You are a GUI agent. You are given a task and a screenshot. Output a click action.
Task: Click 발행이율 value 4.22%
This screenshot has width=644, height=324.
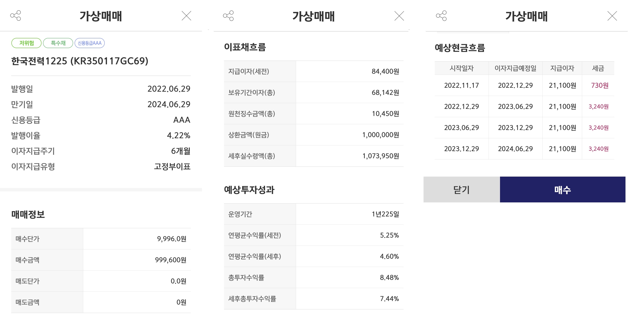(x=179, y=135)
